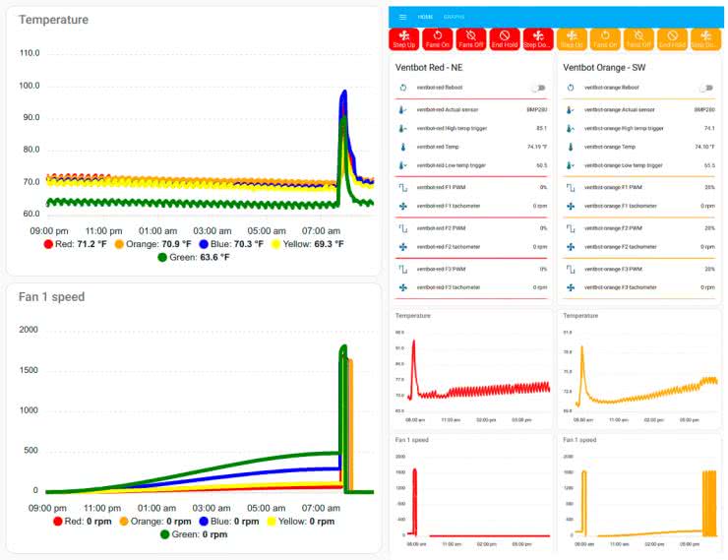Open the hamburger menu in the blue header
This screenshot has height=560, width=728.
[x=402, y=17]
